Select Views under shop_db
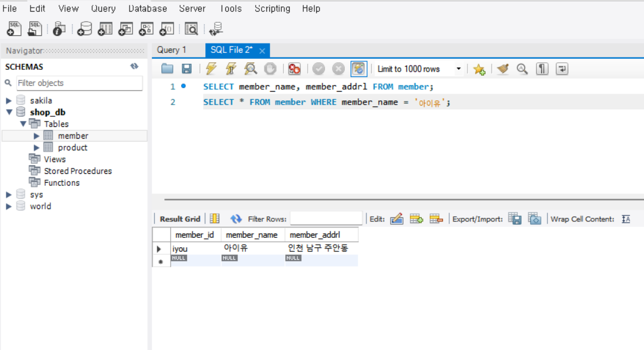The width and height of the screenshot is (644, 350). (55, 159)
